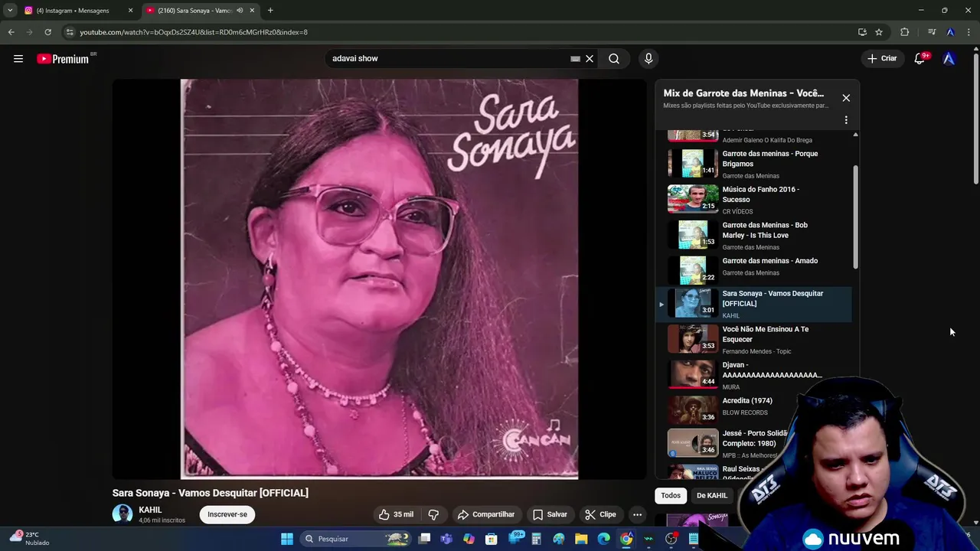Share video via Compartilhar

click(x=486, y=514)
